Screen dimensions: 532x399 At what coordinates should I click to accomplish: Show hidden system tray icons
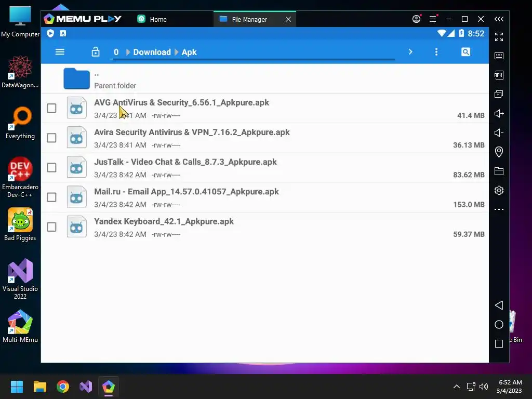tap(457, 387)
